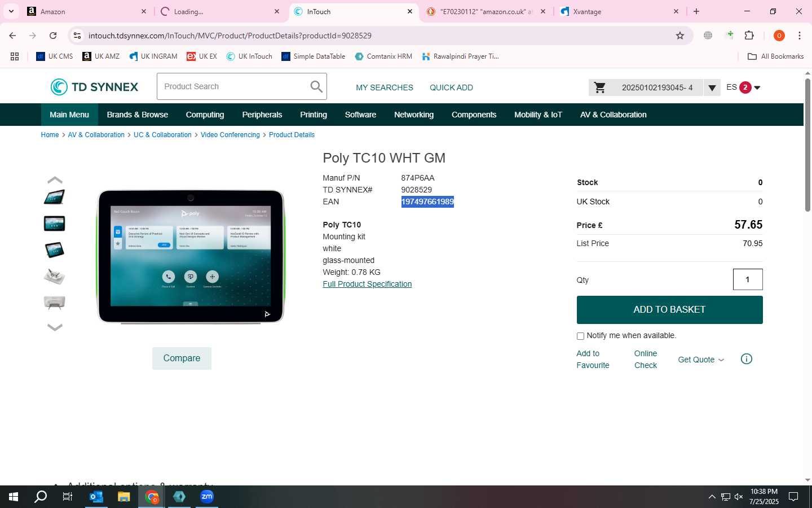Open the Brands & Browse menu
Viewport: 812px width, 508px height.
(x=138, y=115)
